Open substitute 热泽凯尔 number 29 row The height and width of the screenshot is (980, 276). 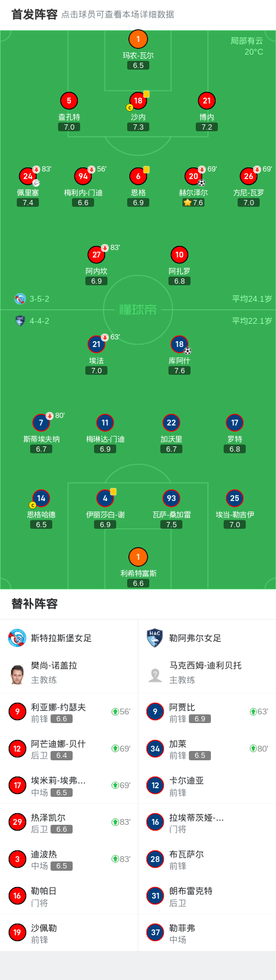point(69,822)
